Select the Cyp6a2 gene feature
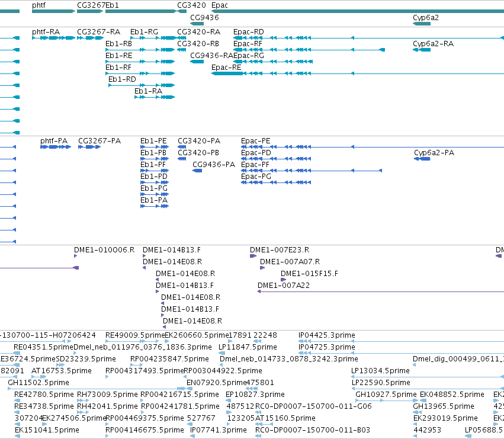Screen dimensions: 504x439 [x=422, y=24]
